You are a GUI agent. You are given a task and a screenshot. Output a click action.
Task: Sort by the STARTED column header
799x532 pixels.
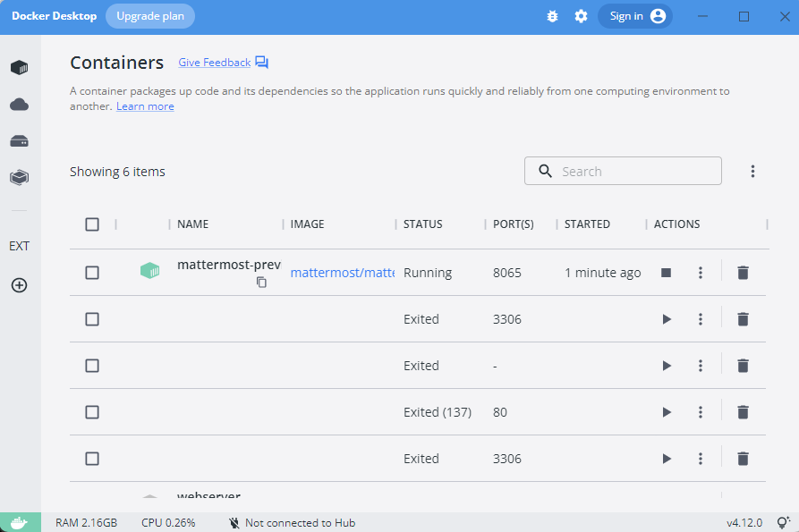coord(587,224)
